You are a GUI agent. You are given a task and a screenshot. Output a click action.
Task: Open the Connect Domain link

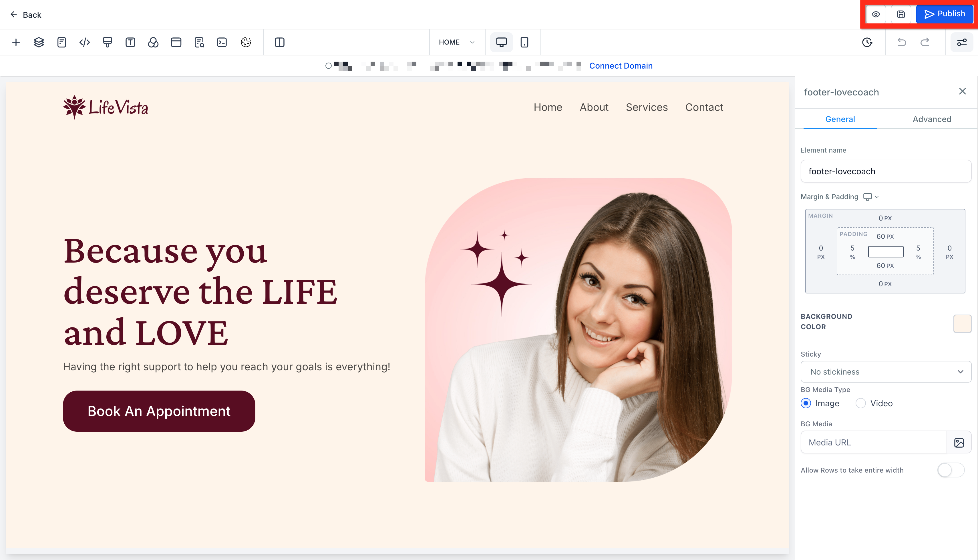(x=621, y=65)
